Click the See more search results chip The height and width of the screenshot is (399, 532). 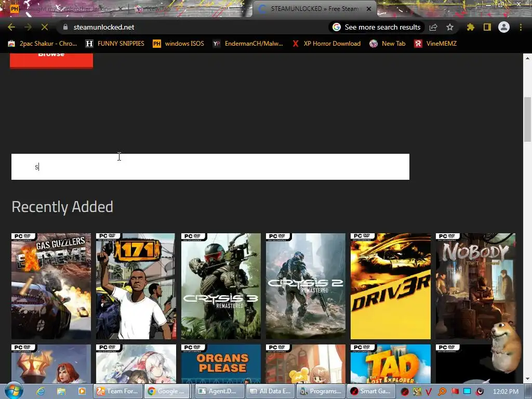[x=377, y=27]
